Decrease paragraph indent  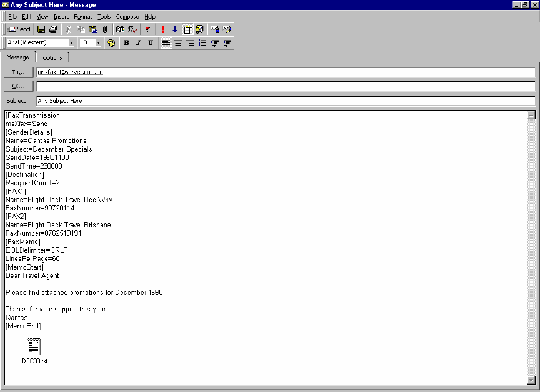click(x=215, y=43)
